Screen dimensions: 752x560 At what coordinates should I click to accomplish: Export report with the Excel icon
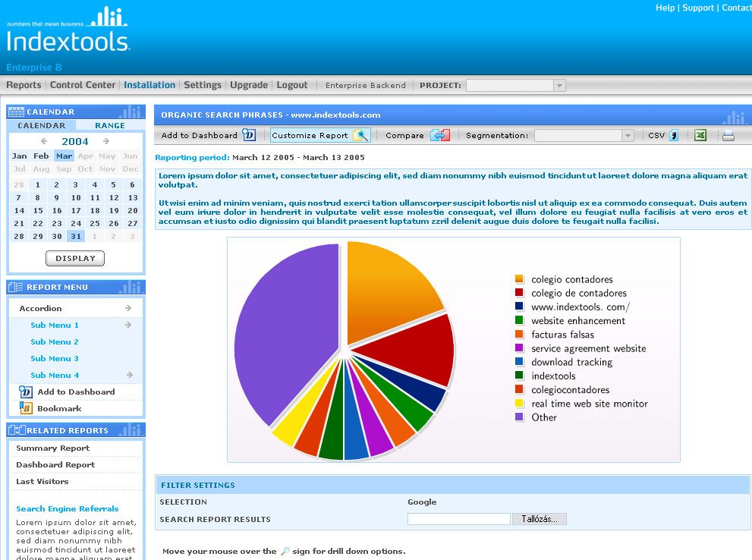coord(700,135)
